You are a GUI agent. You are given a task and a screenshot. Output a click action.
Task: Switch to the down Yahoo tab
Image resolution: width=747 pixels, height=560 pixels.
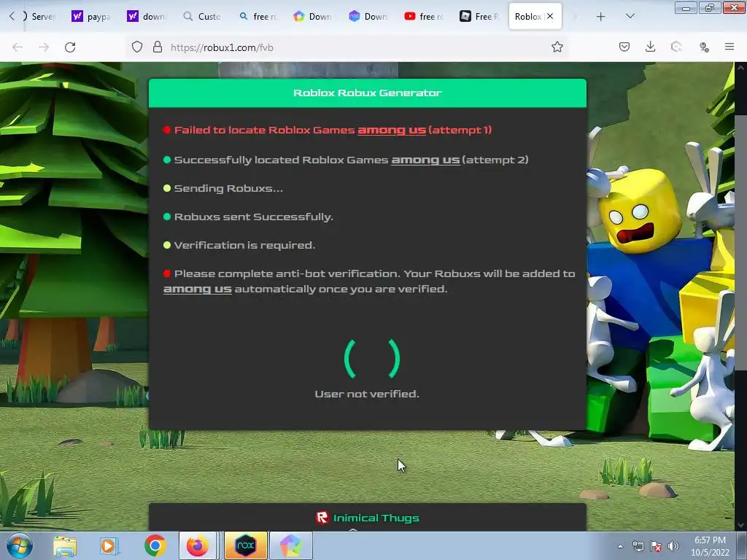[146, 17]
